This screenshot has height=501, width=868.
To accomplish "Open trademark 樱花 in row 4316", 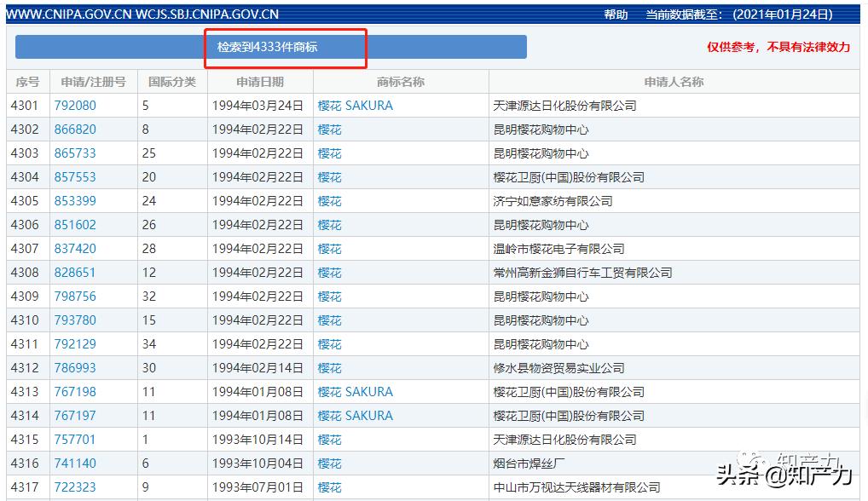I will [x=329, y=464].
